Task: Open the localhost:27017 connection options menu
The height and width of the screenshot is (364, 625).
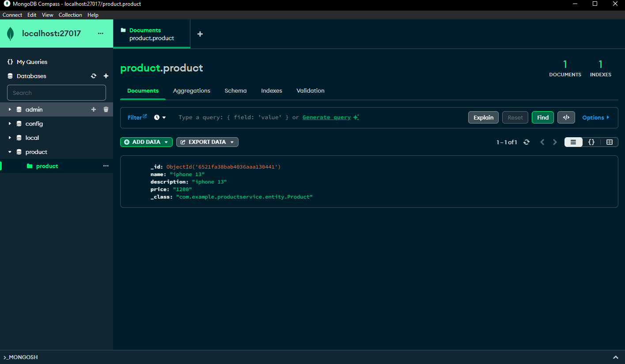Action: coord(101,34)
